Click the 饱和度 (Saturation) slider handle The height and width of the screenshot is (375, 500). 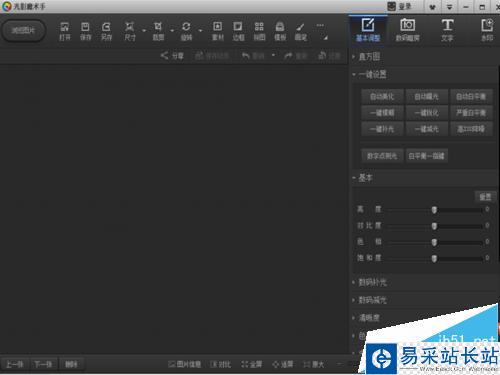point(434,258)
